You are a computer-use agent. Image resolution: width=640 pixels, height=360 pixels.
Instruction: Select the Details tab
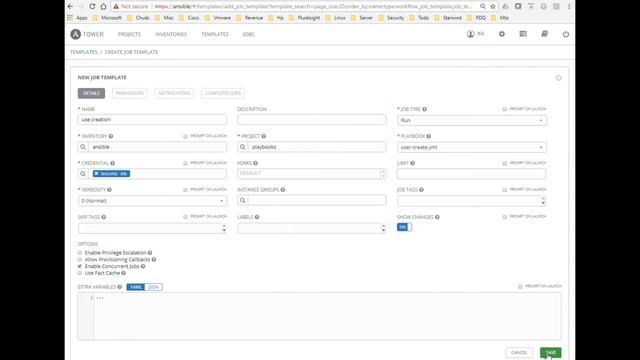(x=91, y=93)
